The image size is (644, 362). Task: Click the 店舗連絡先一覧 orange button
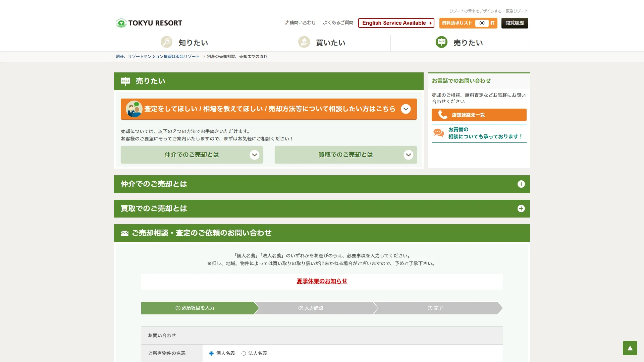pyautogui.click(x=479, y=115)
